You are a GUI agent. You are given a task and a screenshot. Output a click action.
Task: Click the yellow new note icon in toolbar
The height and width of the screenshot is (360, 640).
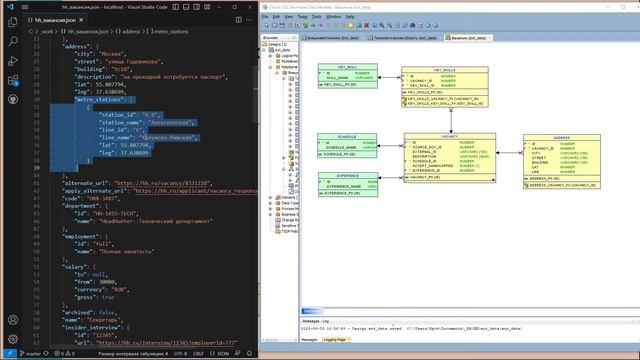(x=350, y=25)
